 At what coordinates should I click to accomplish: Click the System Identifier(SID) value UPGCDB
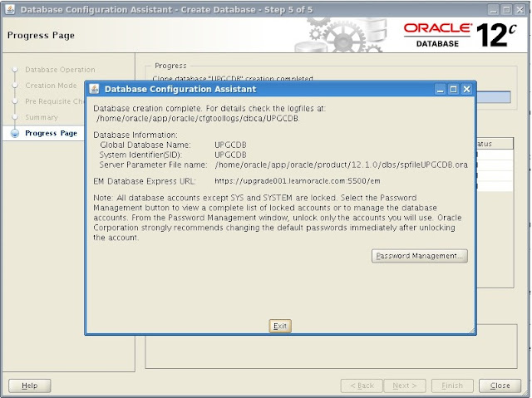point(230,155)
